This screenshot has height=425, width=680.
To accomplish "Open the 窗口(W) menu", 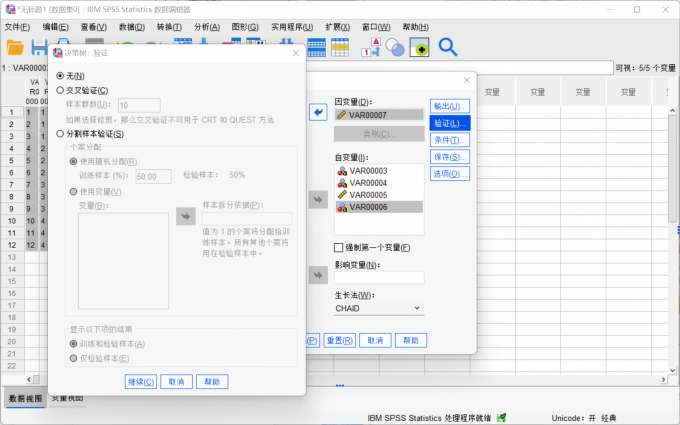I will click(376, 27).
